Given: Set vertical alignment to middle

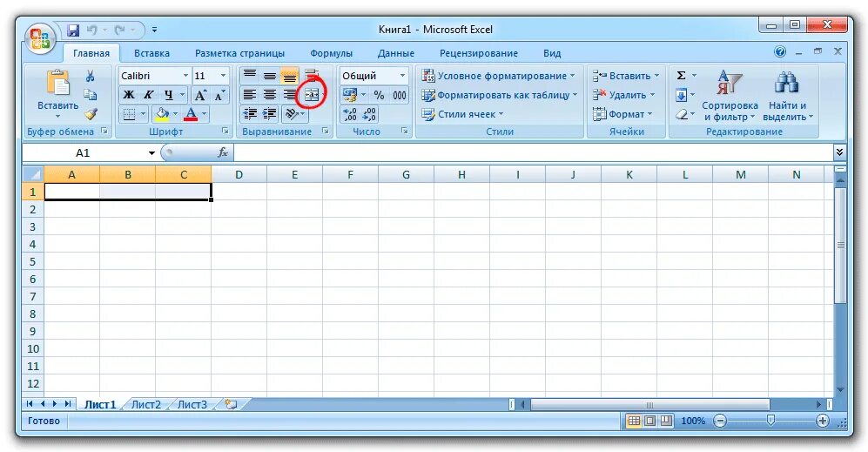Looking at the screenshot, I should tap(270, 75).
